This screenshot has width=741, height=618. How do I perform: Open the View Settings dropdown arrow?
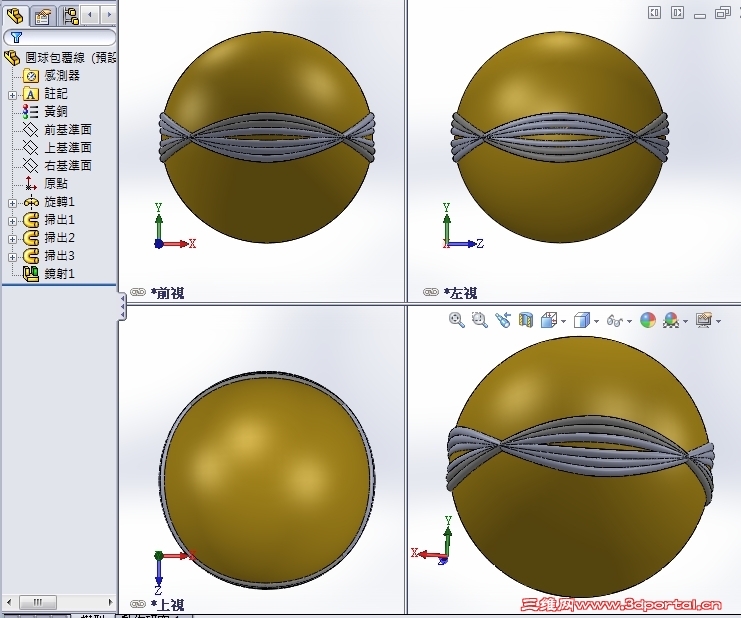[719, 321]
